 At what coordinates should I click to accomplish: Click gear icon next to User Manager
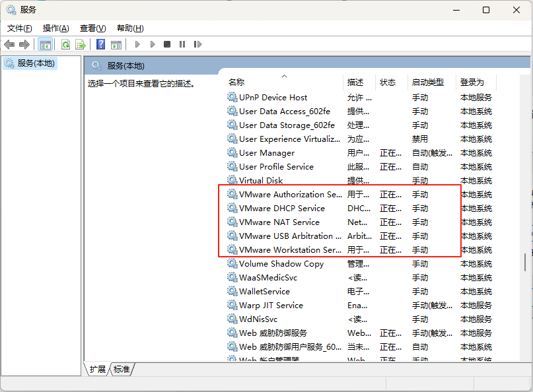[232, 152]
